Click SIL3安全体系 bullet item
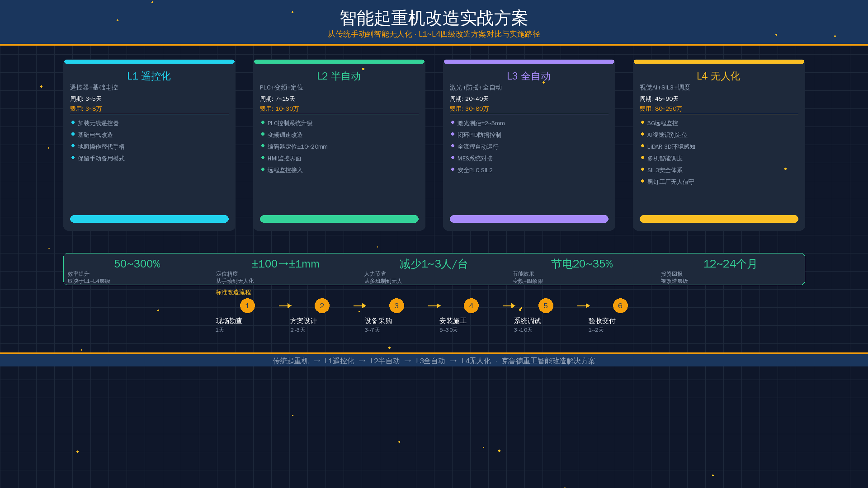Image resolution: width=868 pixels, height=488 pixels. tap(665, 170)
